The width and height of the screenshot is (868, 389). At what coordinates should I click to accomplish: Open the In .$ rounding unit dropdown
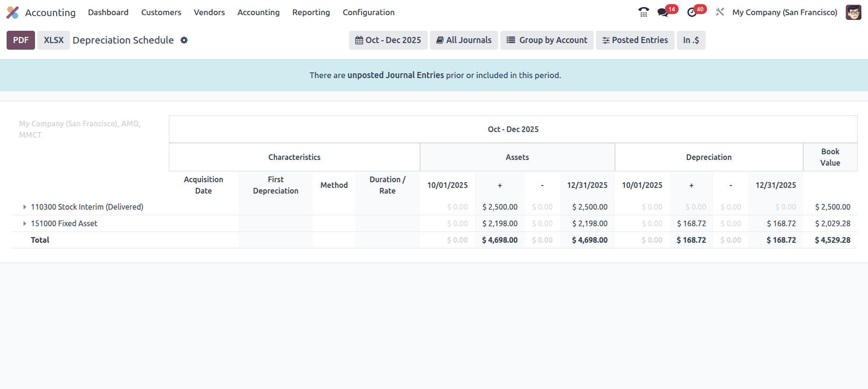click(x=691, y=40)
